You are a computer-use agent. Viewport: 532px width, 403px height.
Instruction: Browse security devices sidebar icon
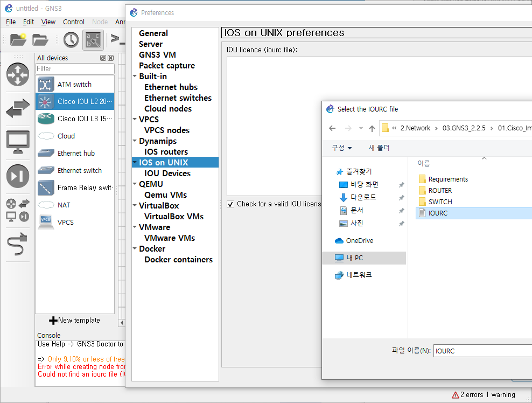point(18,176)
